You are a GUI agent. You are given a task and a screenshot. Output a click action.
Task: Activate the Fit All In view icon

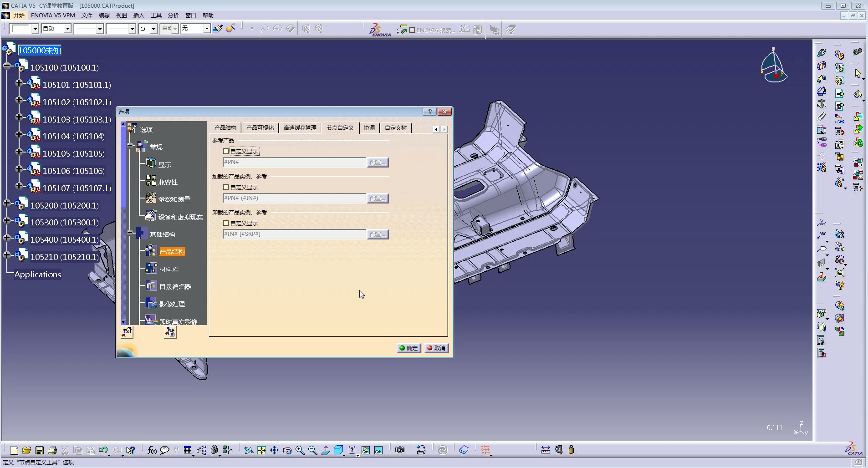click(261, 450)
